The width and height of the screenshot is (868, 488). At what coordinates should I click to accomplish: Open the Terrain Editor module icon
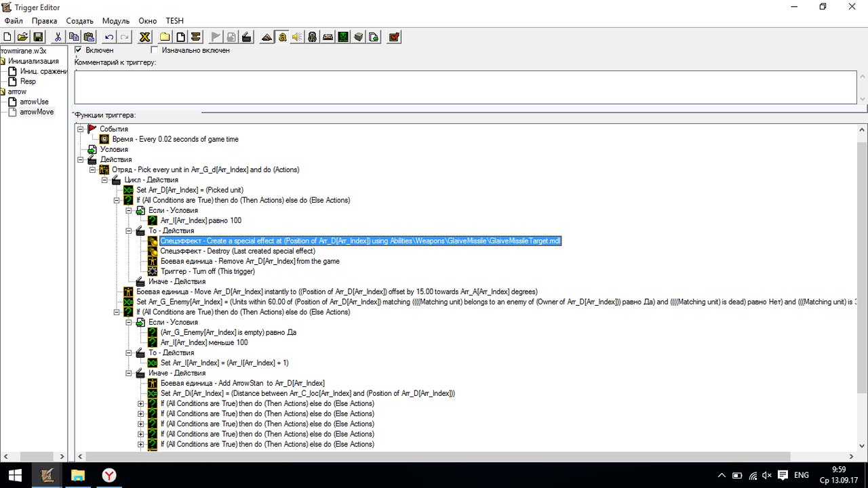[267, 37]
